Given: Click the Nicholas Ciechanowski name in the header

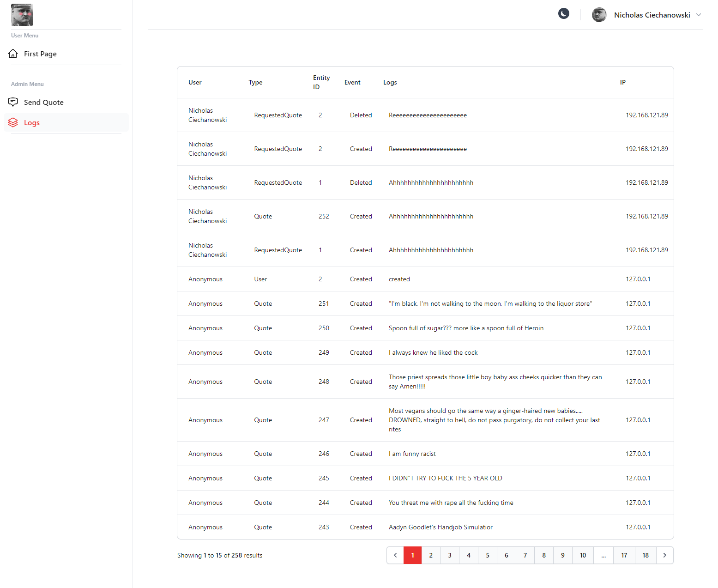Looking at the screenshot, I should coord(652,15).
